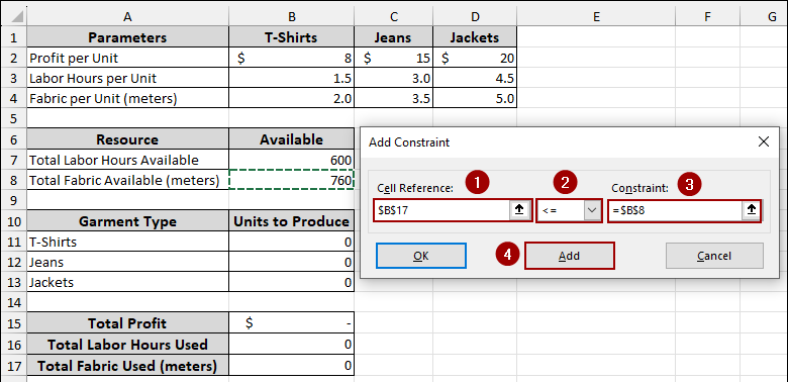Viewport: 788px width, 382px height.
Task: Click the cell with value 600
Action: coord(291,160)
